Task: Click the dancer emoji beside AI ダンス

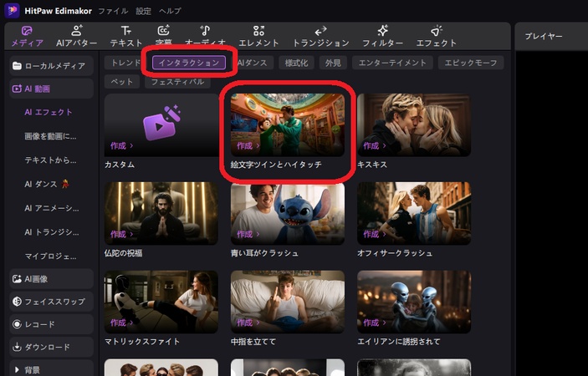Action: [65, 184]
